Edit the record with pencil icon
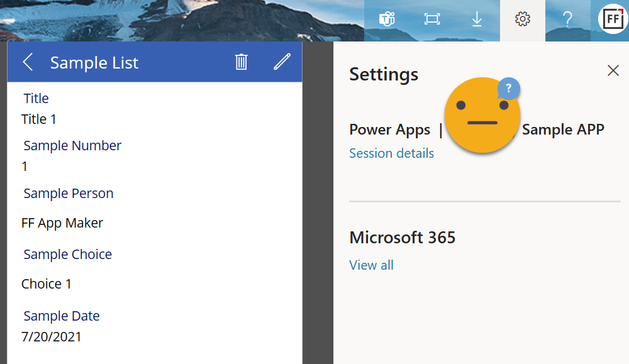This screenshot has width=629, height=364. [x=282, y=62]
